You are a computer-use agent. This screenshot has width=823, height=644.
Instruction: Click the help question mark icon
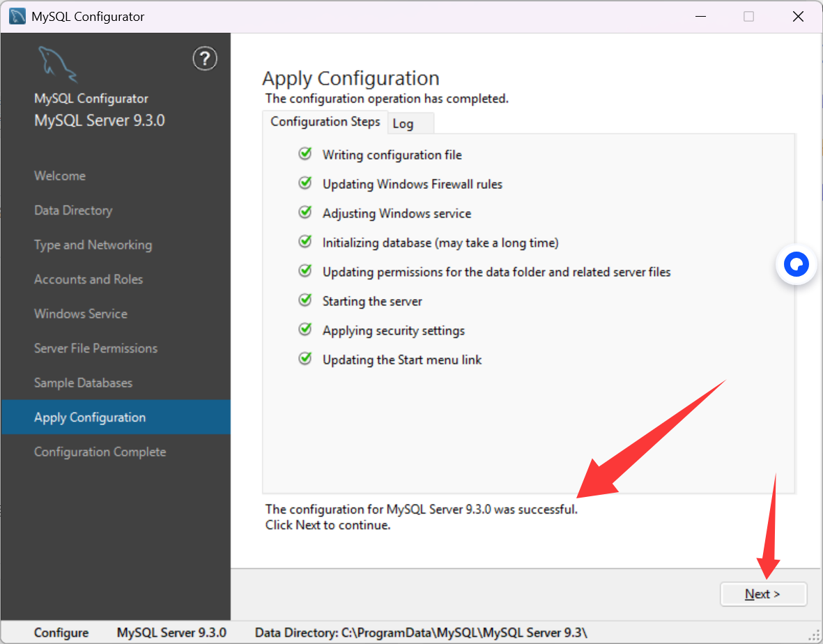click(205, 59)
